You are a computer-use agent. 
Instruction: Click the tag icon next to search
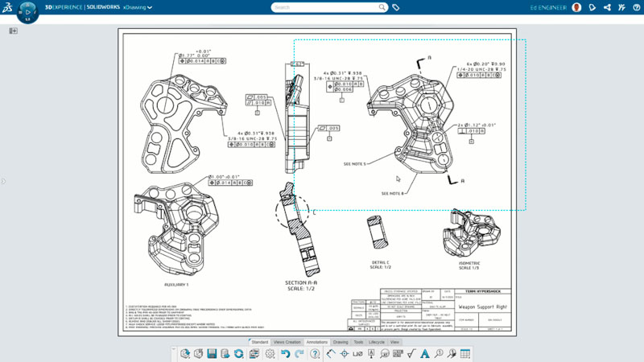[x=396, y=7]
